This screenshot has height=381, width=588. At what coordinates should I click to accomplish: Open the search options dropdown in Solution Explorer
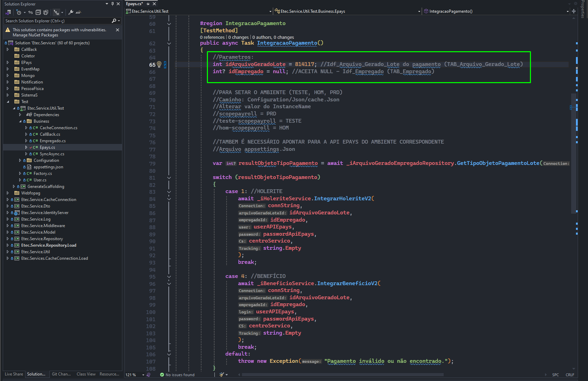119,21
